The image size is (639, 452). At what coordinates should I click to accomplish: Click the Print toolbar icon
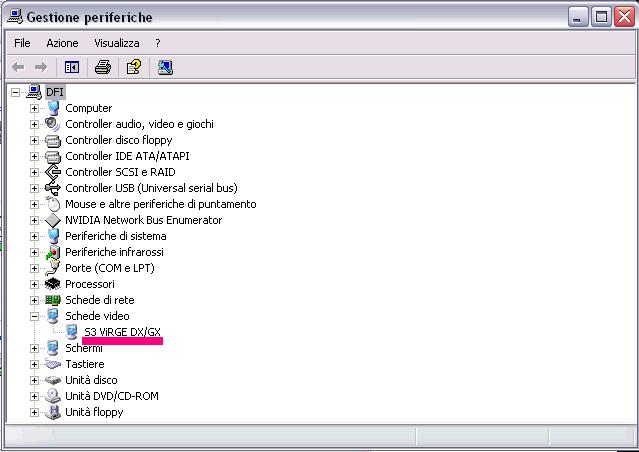[102, 67]
